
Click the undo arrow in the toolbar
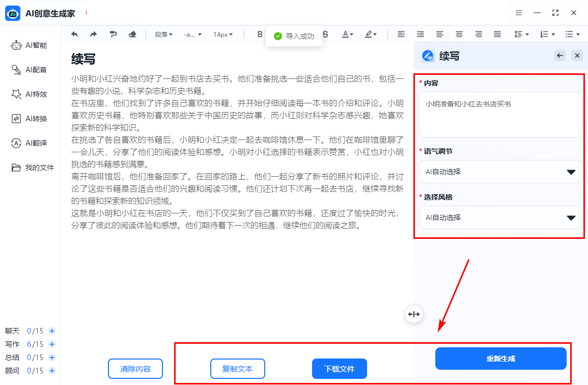pos(74,34)
